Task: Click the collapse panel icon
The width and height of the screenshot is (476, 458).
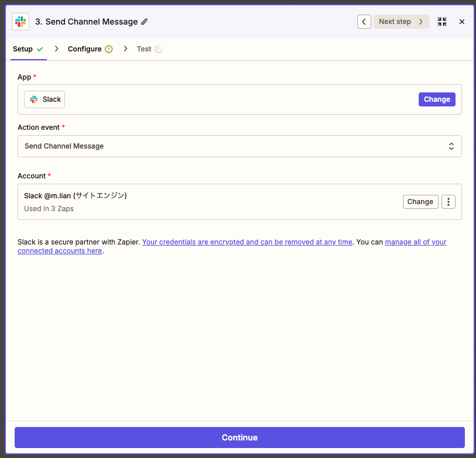Action: pyautogui.click(x=442, y=22)
